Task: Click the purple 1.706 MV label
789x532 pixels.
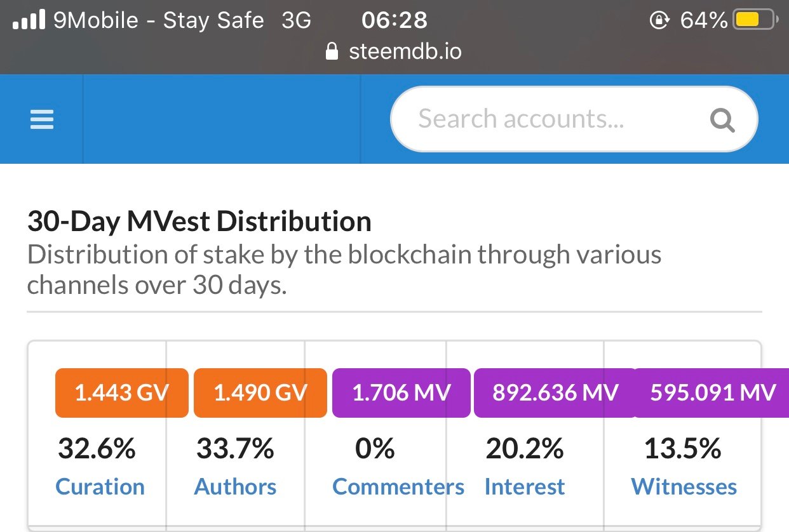Action: [x=401, y=393]
